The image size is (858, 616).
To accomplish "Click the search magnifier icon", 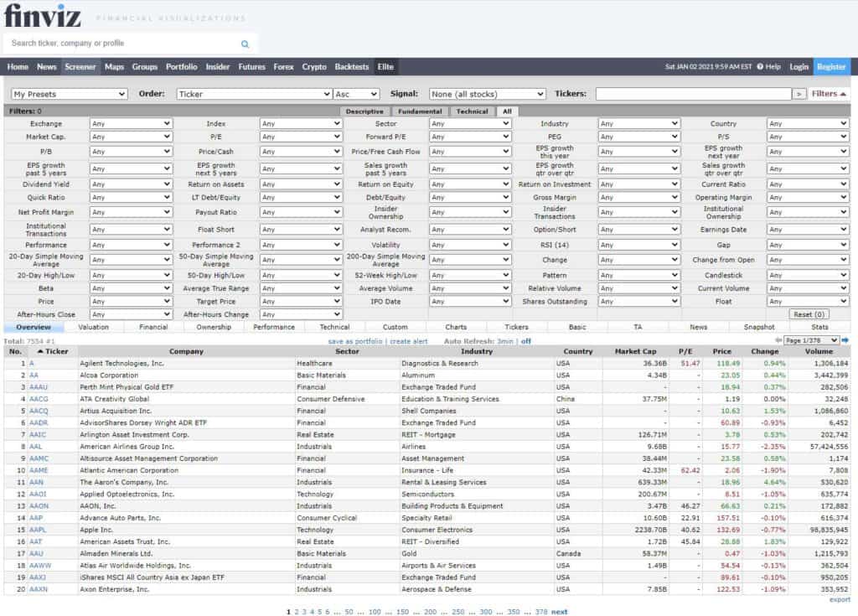I will point(245,44).
